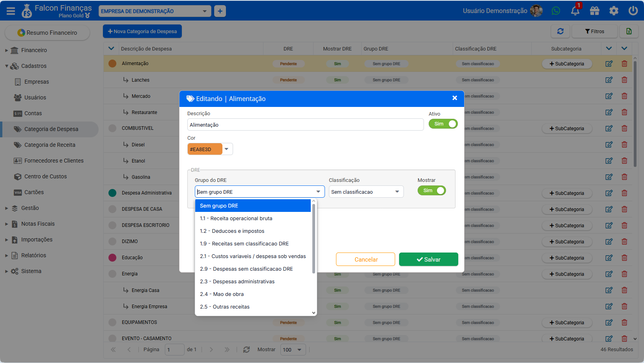Click the Cancelar button

[366, 259]
